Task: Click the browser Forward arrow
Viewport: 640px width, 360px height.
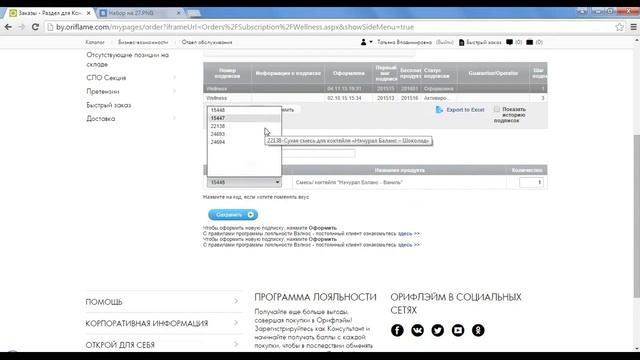Action: 22,27
